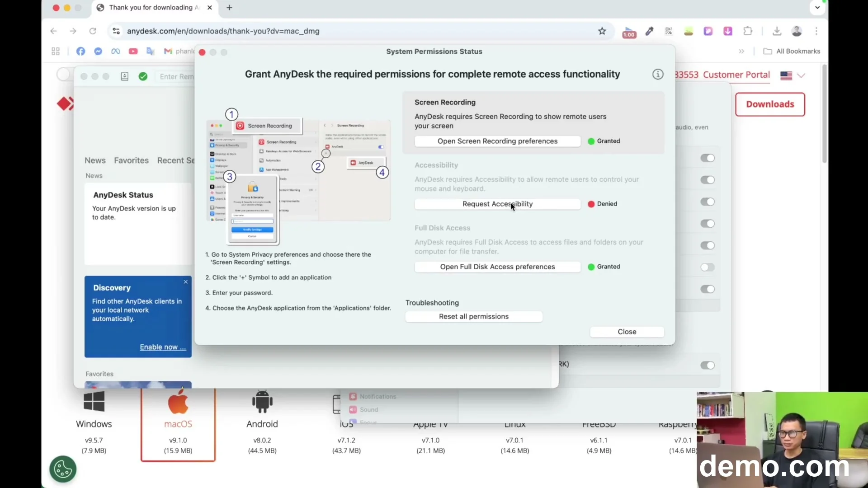Open the Messenger bookmark
The height and width of the screenshot is (488, 868).
click(98, 52)
